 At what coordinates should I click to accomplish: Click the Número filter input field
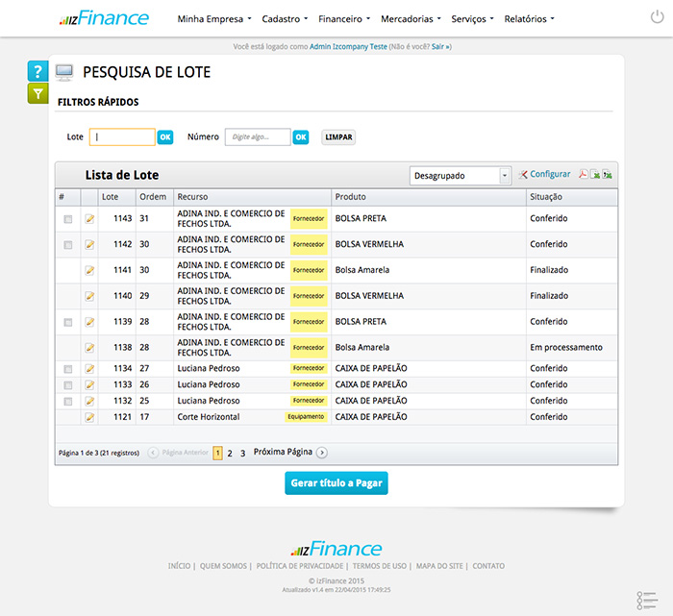pos(258,137)
